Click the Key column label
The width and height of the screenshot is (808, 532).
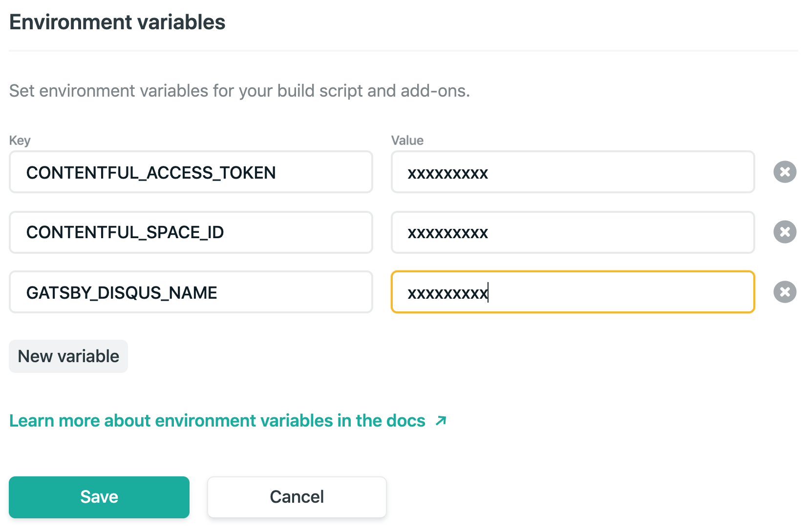point(20,141)
